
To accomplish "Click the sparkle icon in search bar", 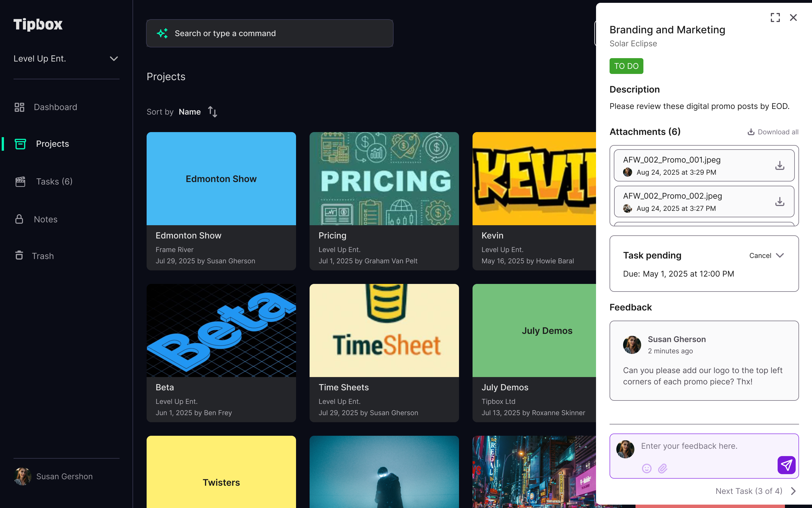I will 162,33.
